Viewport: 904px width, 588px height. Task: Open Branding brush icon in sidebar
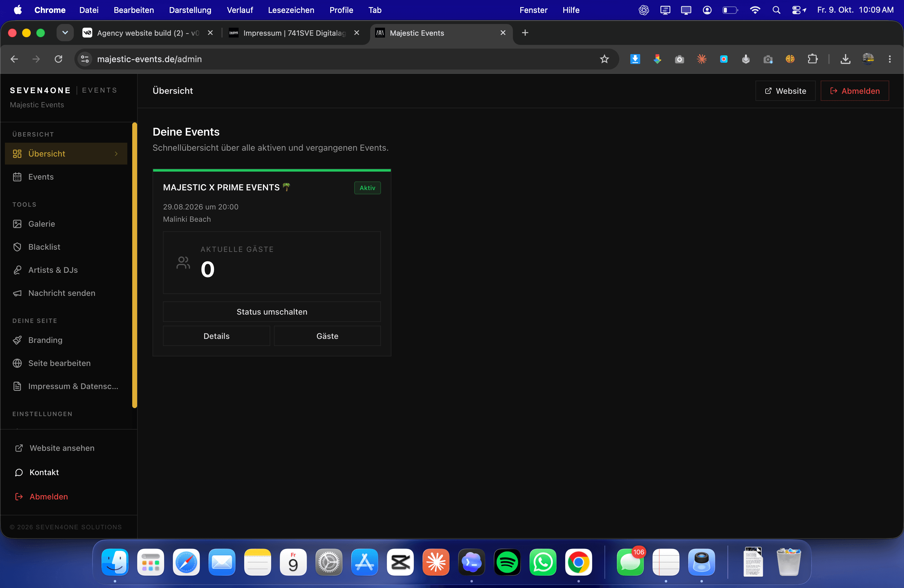click(17, 340)
